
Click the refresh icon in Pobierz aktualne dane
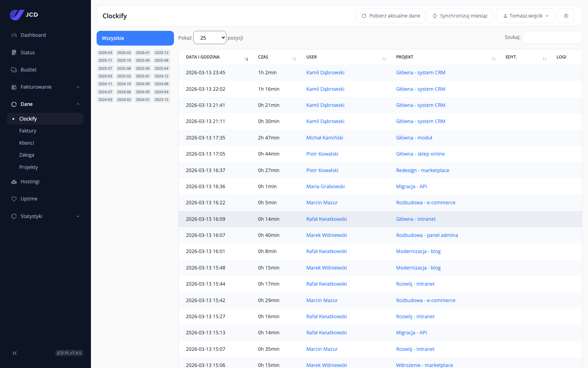pyautogui.click(x=364, y=16)
